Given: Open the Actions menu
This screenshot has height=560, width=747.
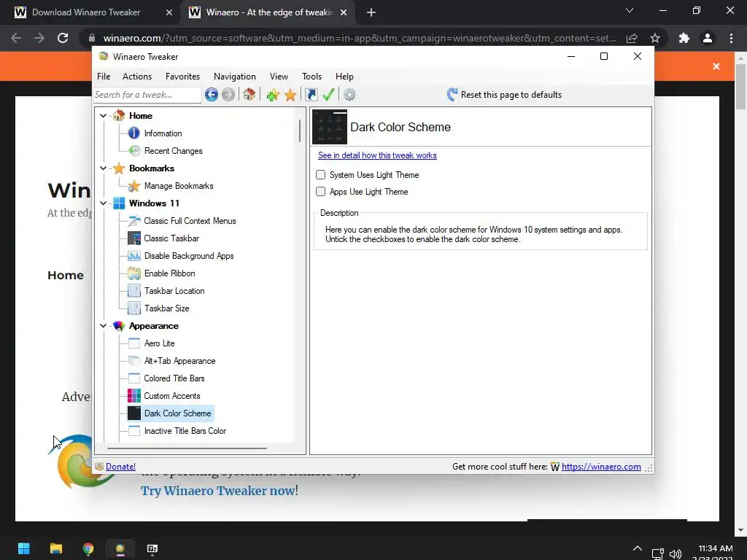Looking at the screenshot, I should [137, 76].
